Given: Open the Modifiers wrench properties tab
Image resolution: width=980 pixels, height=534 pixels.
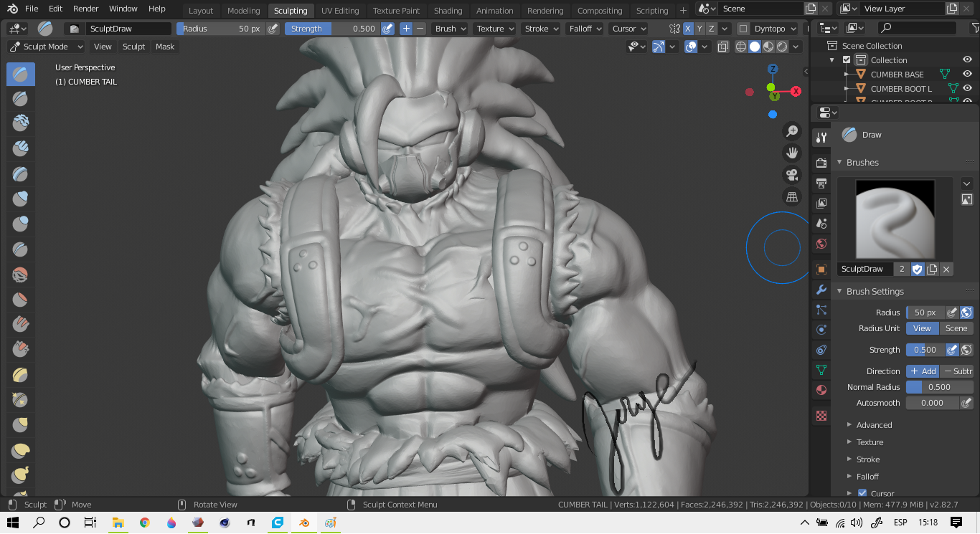Looking at the screenshot, I should 821,290.
